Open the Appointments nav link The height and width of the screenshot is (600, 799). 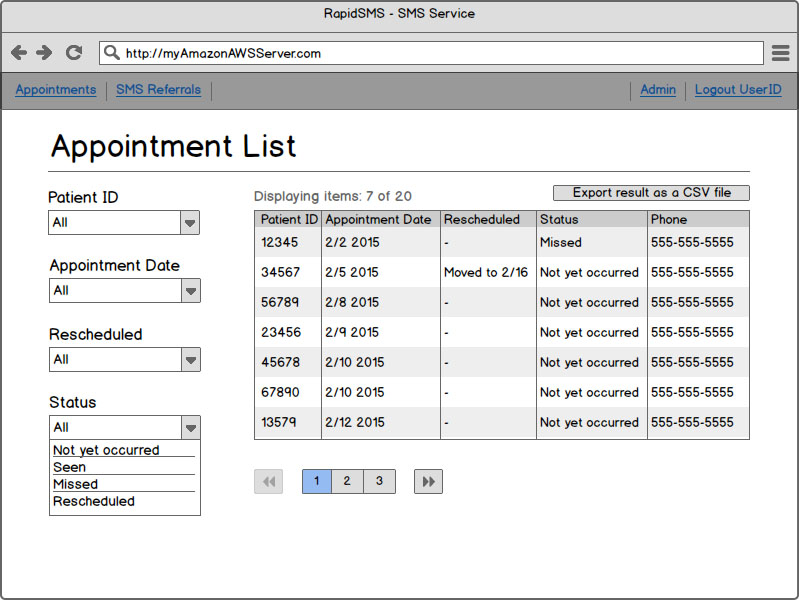coord(56,90)
